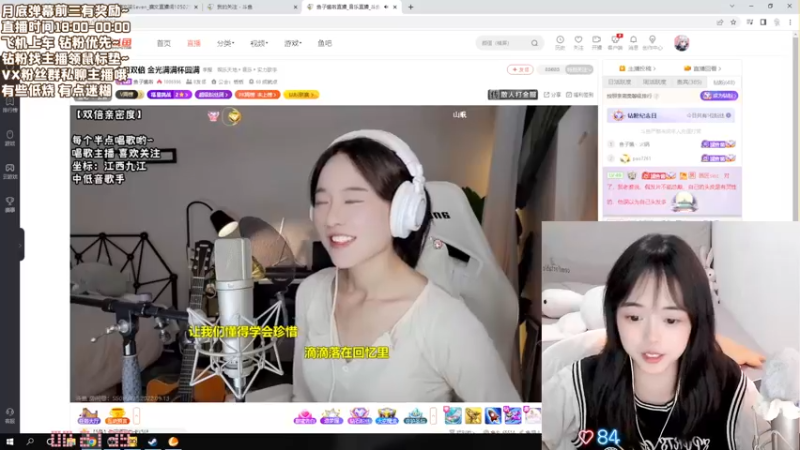The height and width of the screenshot is (450, 800).
Task: Click the teal crystal gift icon
Action: click(415, 416)
